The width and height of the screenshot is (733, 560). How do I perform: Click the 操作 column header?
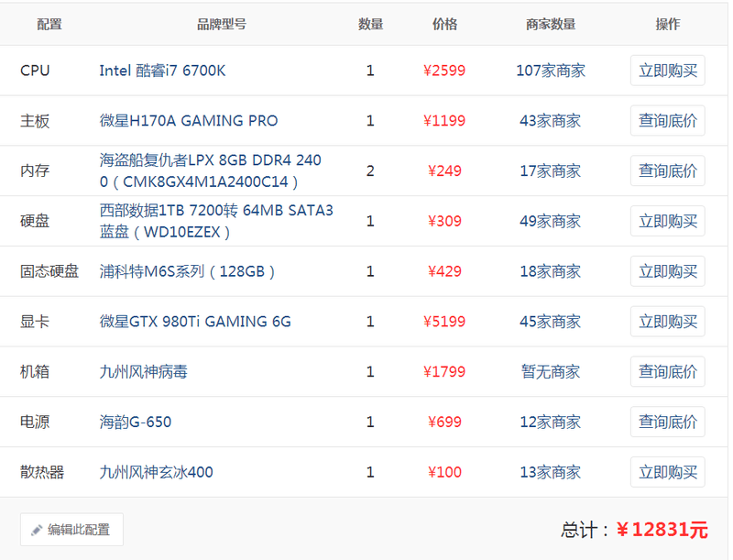[668, 24]
